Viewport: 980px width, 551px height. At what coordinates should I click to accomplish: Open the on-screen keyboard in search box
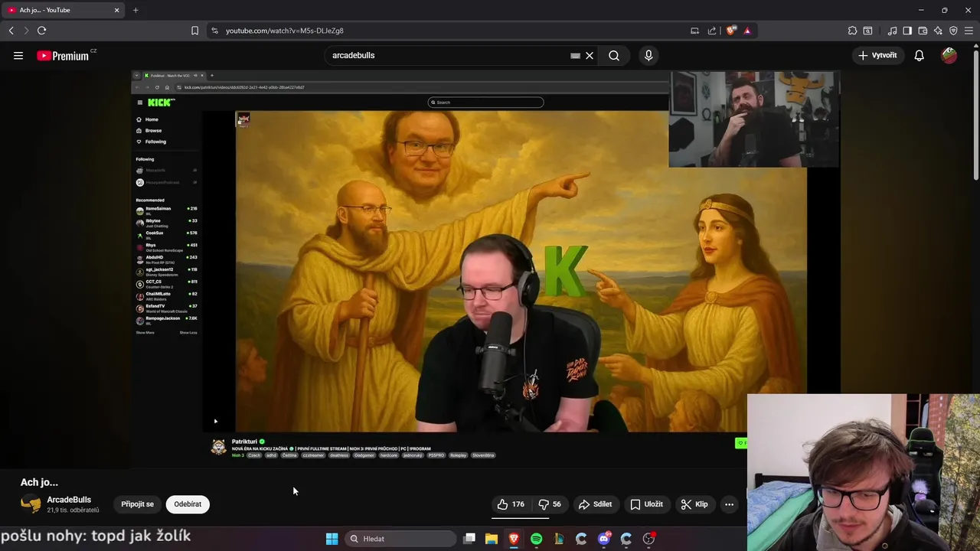[x=575, y=55]
